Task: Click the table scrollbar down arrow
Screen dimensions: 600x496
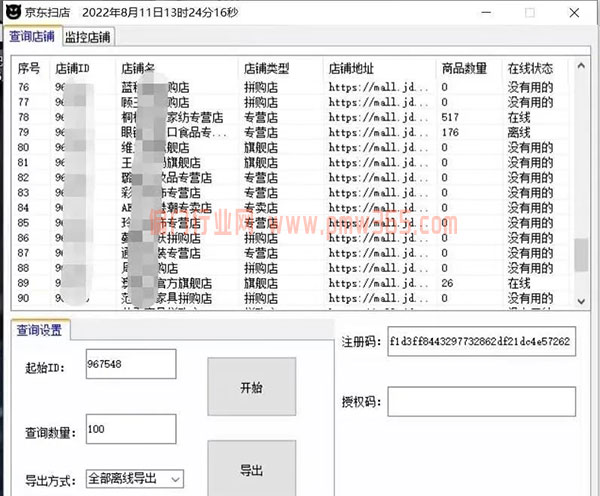Action: pyautogui.click(x=581, y=301)
